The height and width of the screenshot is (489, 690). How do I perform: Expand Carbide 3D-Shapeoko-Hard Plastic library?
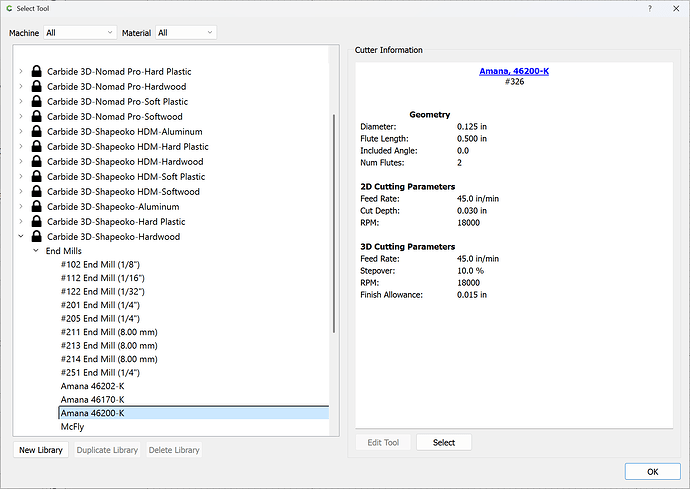tap(21, 221)
